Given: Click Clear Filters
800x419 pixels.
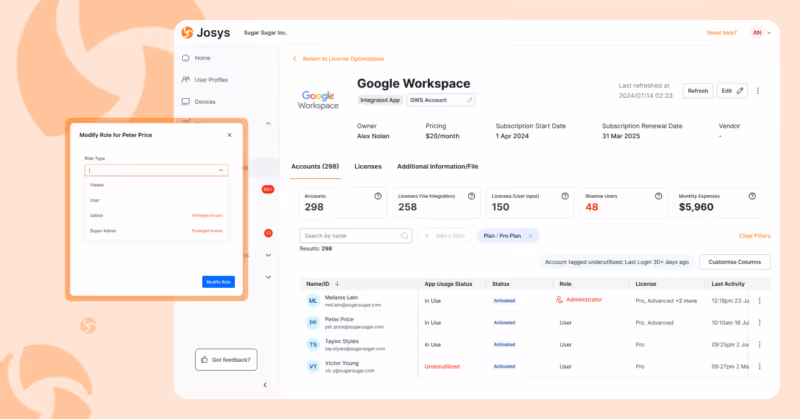Looking at the screenshot, I should coord(755,236).
